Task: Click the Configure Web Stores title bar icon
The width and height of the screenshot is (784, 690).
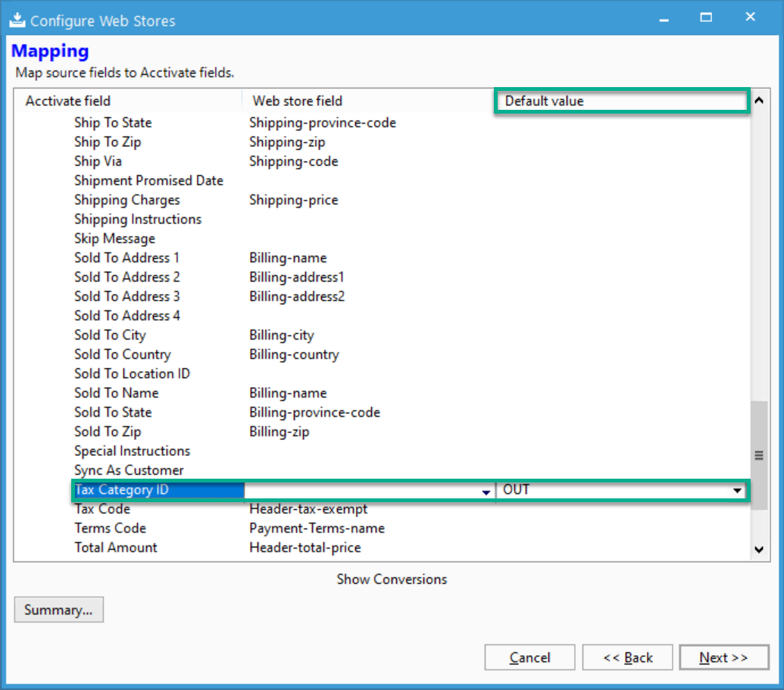Action: [17, 20]
